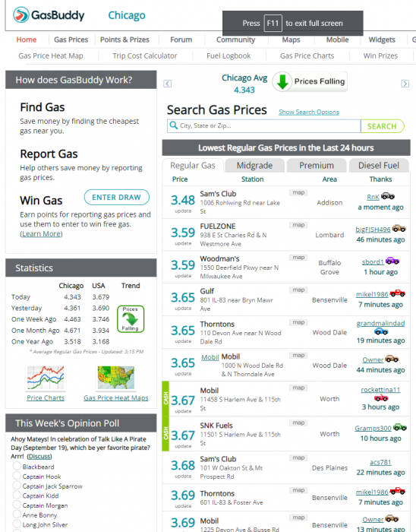Click the ENTER DRAW button
Viewport: 416px width, 532px height.
tap(117, 197)
